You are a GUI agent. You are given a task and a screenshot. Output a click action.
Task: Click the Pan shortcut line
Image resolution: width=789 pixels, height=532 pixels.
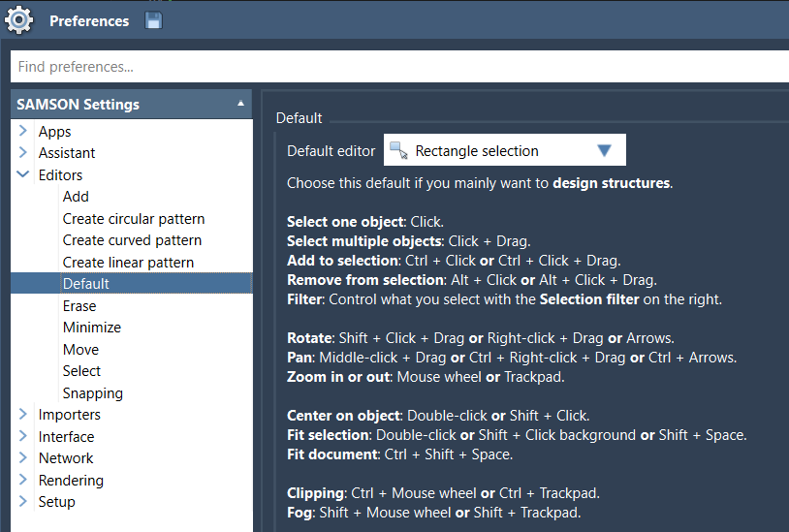[512, 358]
